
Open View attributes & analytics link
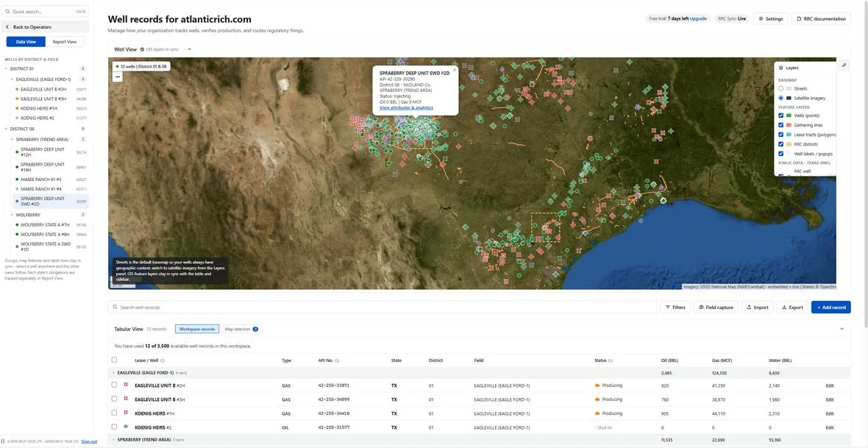[x=406, y=108]
